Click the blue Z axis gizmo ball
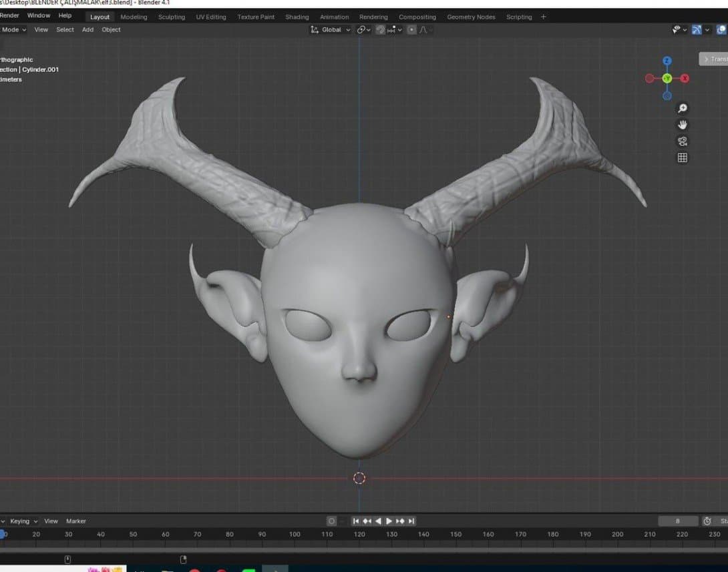Screen dimensions: 728x572 click(667, 61)
